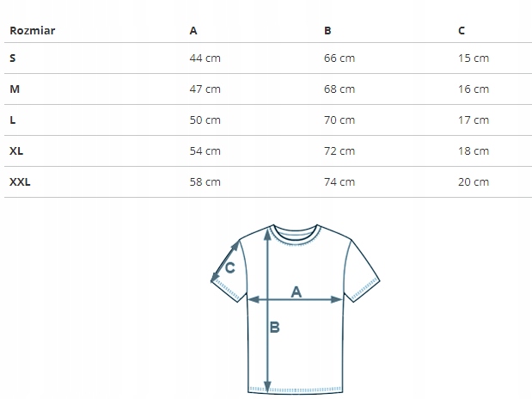Click the 17 cm value for size L

[474, 120]
